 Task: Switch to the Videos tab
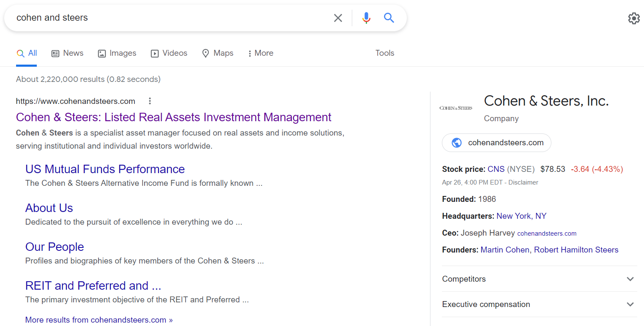point(169,53)
